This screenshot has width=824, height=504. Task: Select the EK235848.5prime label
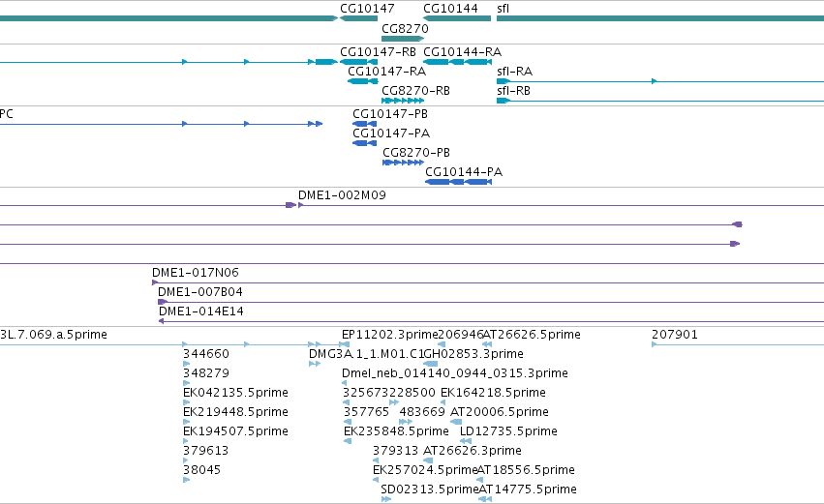click(x=396, y=431)
